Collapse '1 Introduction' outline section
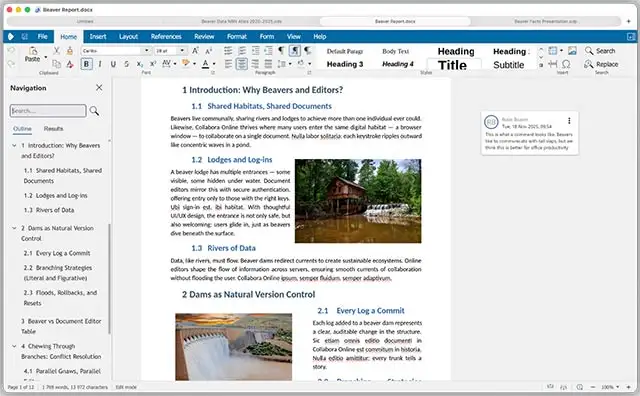The image size is (640, 396). pyautogui.click(x=14, y=145)
